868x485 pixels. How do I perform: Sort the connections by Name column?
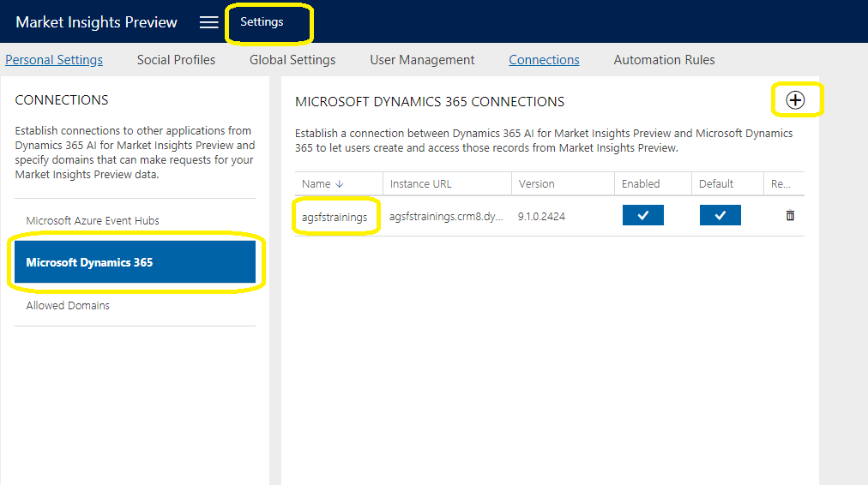pos(322,183)
